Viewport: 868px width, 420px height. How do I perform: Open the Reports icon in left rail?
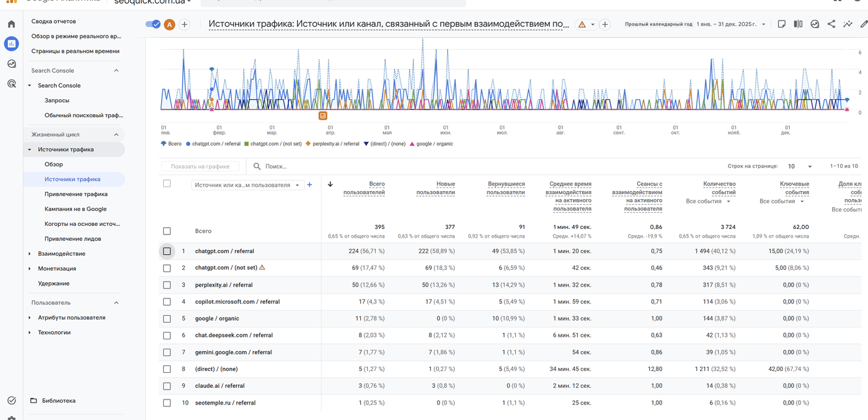tap(11, 43)
